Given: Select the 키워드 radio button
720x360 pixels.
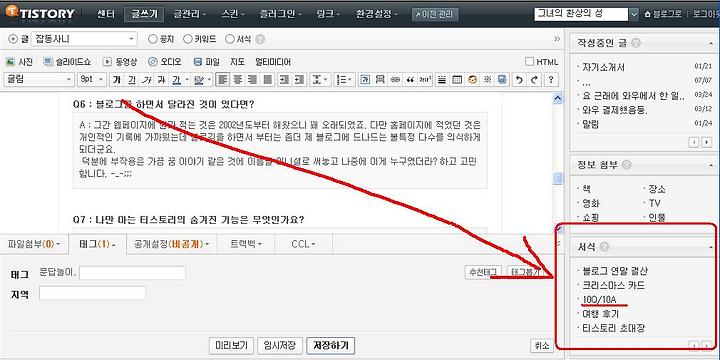Looking at the screenshot, I should tap(187, 39).
